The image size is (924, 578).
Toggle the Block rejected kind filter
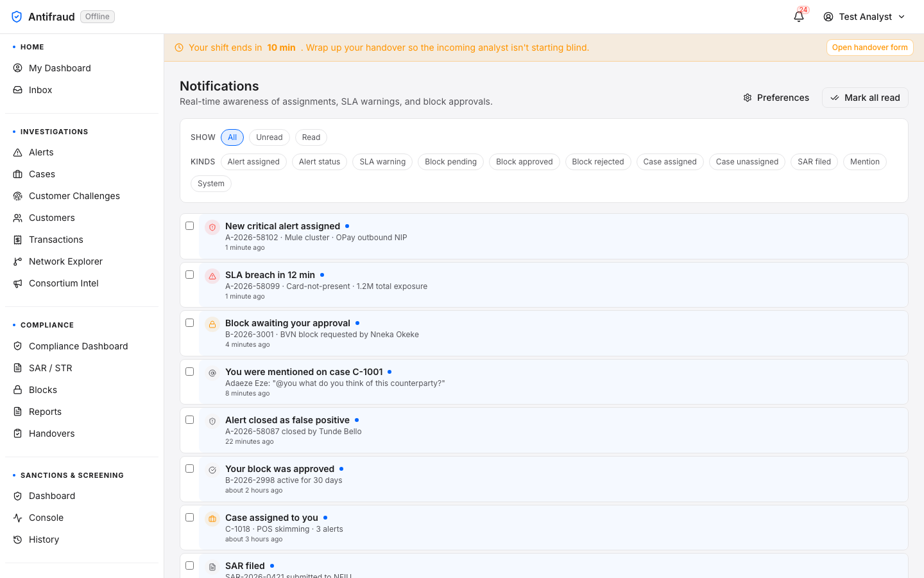pyautogui.click(x=598, y=162)
